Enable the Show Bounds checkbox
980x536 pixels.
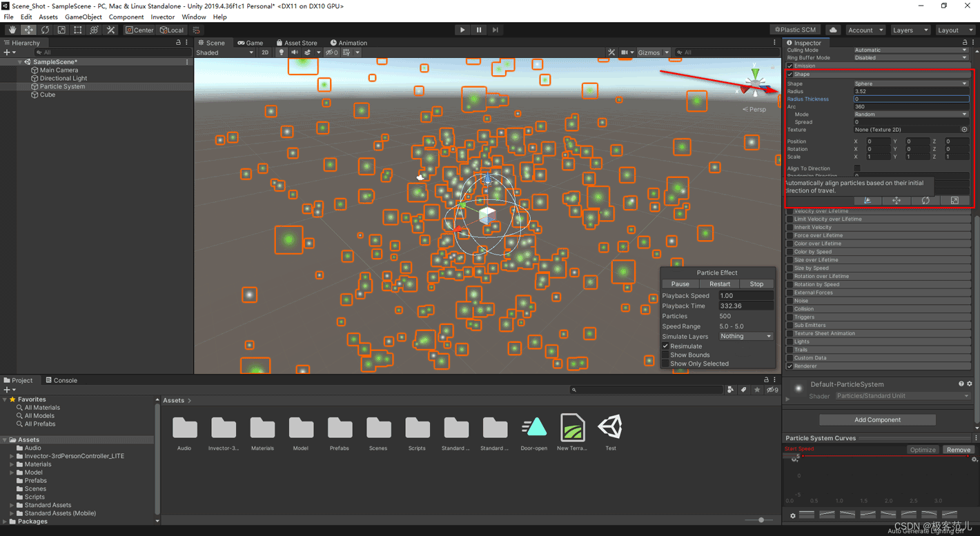[x=666, y=355]
